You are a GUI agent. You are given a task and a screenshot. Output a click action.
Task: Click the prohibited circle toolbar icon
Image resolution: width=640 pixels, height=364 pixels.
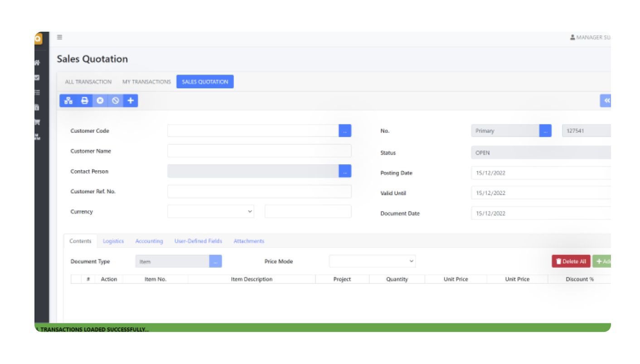(x=116, y=101)
